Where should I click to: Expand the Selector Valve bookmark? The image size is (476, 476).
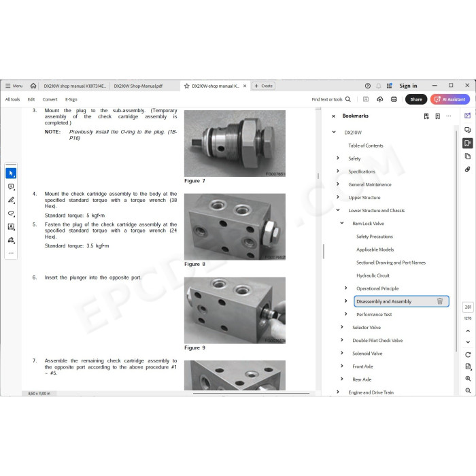click(x=342, y=327)
